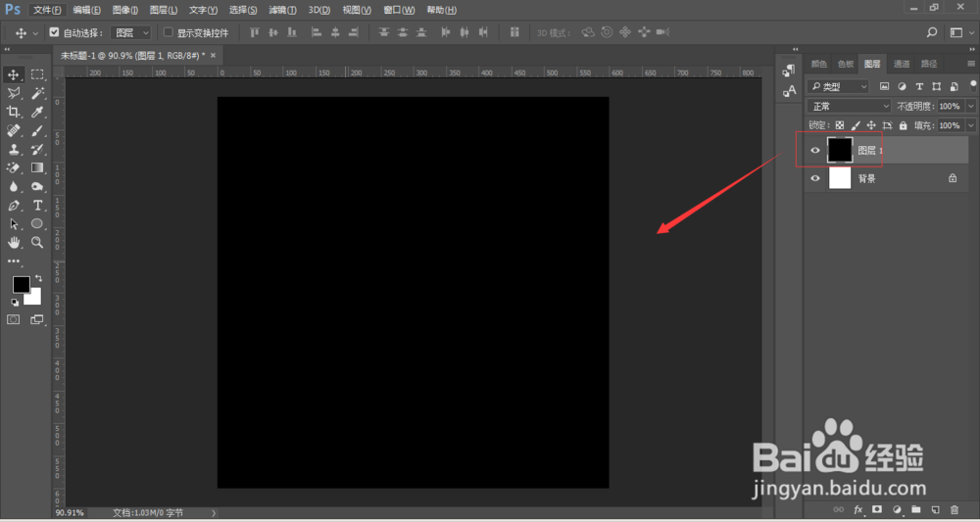The height and width of the screenshot is (522, 980).
Task: Select the Eraser tool
Action: coord(13,168)
